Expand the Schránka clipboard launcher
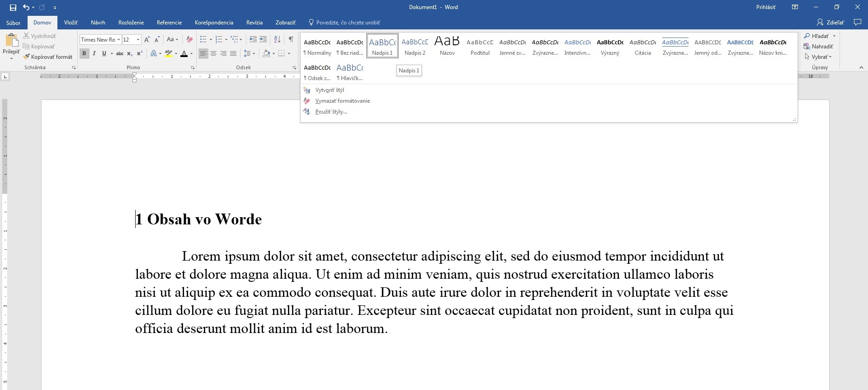 [74, 68]
